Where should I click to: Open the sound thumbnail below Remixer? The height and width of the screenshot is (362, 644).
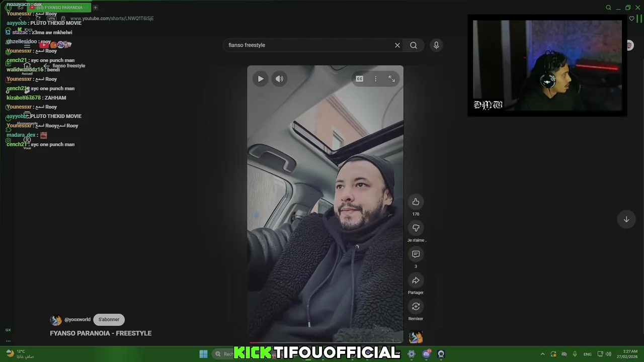tap(416, 336)
